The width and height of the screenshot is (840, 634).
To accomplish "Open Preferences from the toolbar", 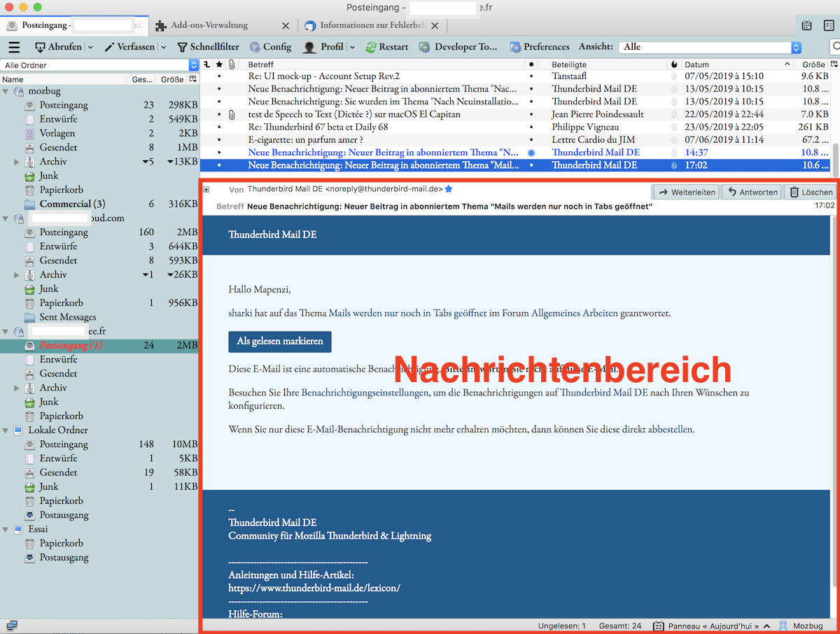I will click(540, 47).
